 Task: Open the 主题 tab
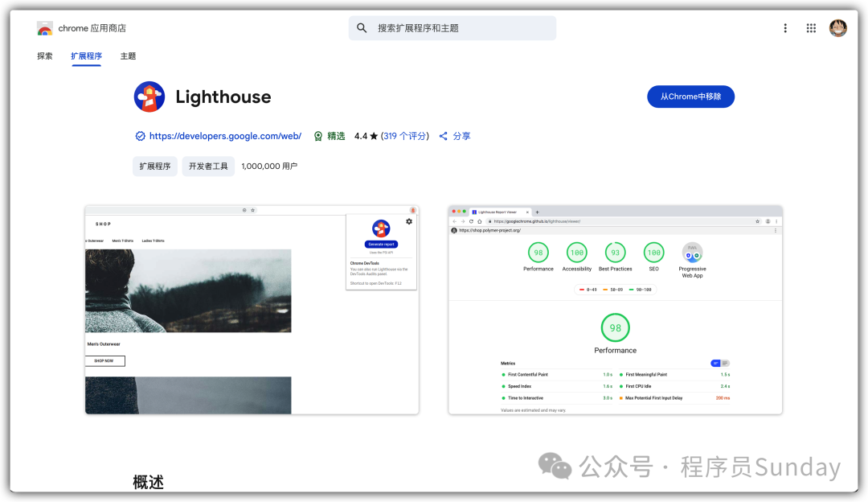point(128,56)
